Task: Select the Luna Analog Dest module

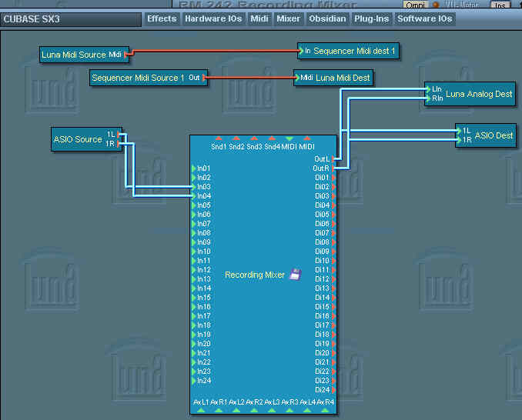Action: 470,94
